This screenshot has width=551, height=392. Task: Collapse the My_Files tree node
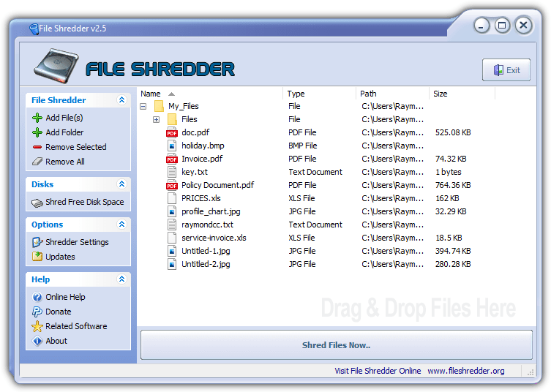[143, 106]
